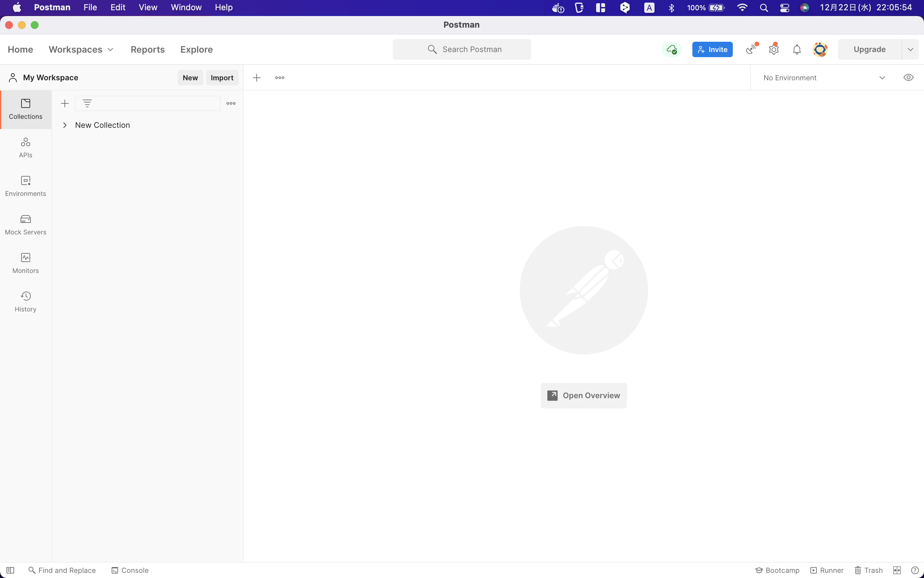Open the View menu
This screenshot has height=578, width=924.
click(x=148, y=8)
